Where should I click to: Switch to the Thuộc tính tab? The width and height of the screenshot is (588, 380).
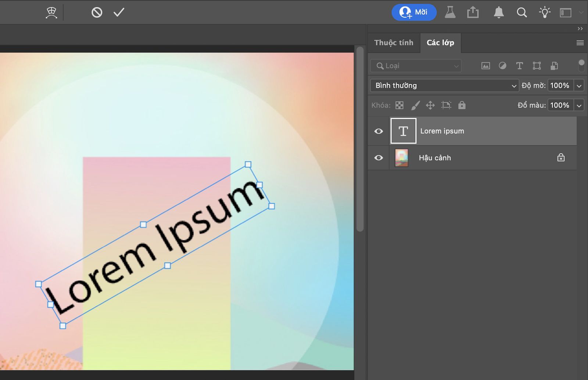(394, 43)
